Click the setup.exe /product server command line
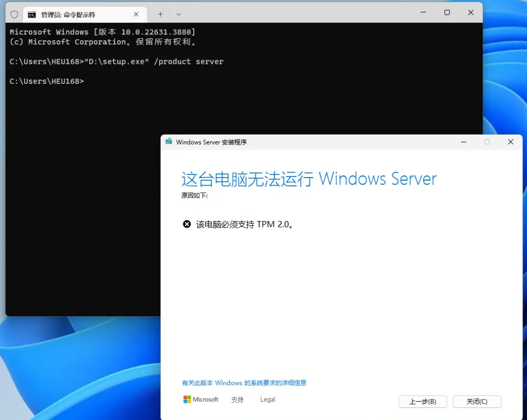527x420 pixels. pos(116,62)
